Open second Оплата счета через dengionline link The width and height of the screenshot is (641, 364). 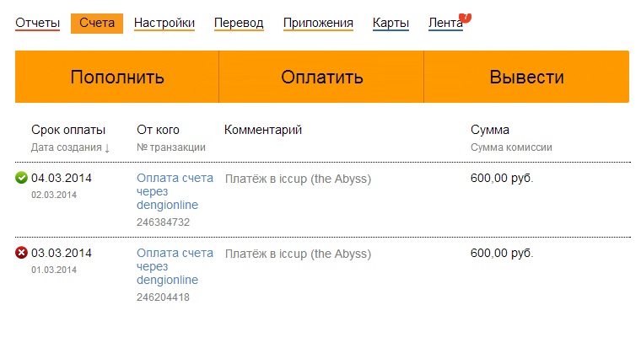(175, 266)
